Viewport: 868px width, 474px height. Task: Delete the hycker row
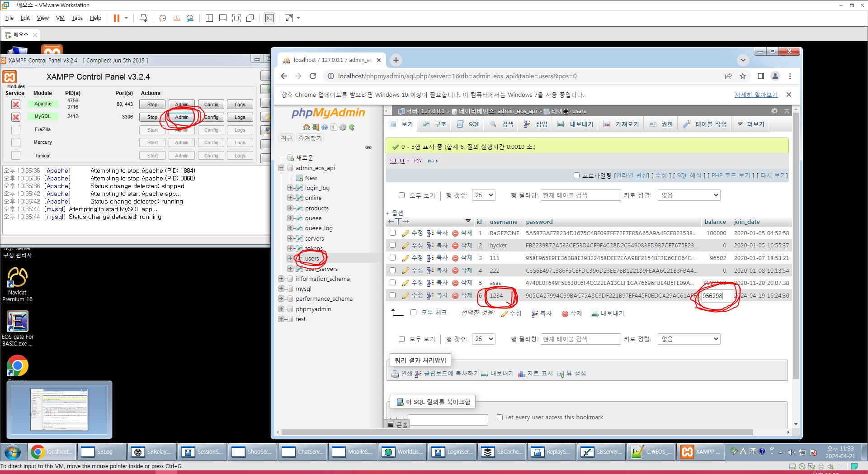click(462, 245)
